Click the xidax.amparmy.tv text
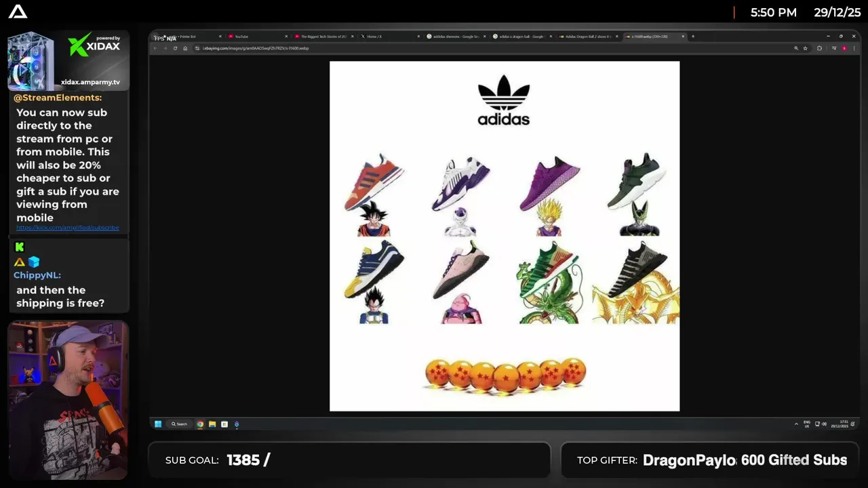This screenshot has height=488, width=868. (90, 82)
